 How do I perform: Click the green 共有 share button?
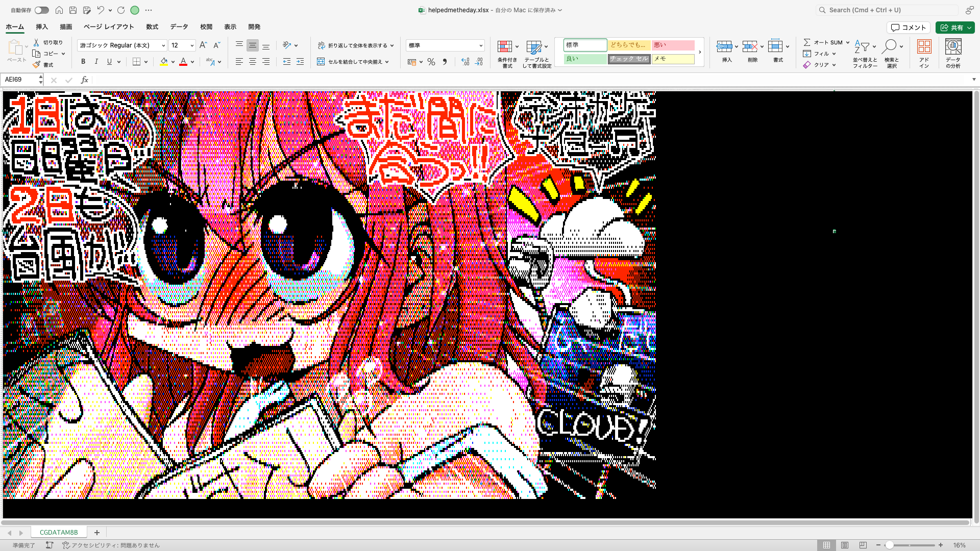click(955, 28)
